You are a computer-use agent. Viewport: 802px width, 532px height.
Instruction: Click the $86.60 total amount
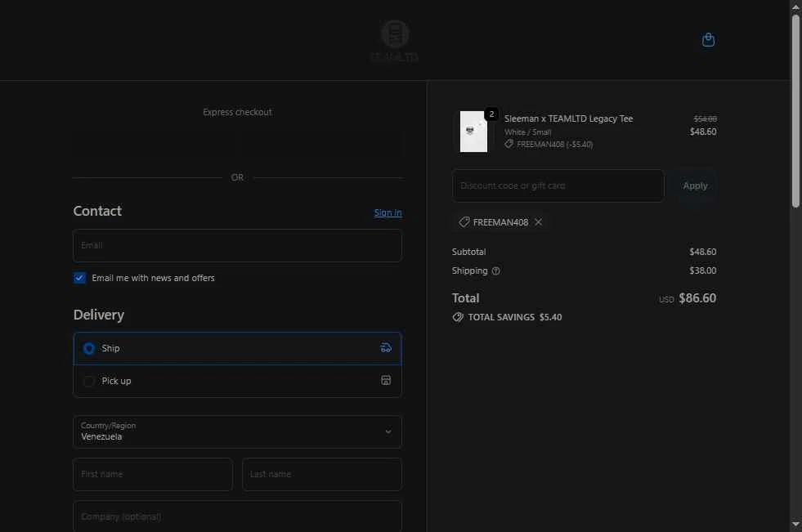(697, 298)
